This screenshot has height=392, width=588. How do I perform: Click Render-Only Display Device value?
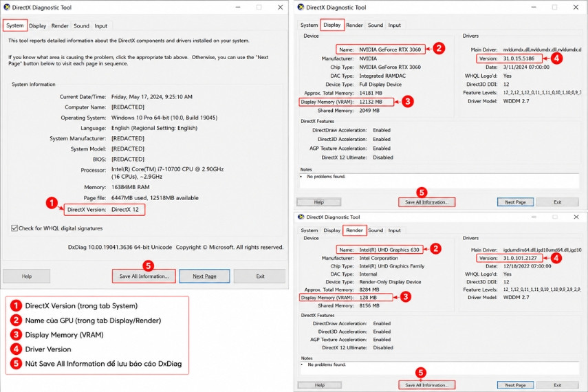click(390, 282)
